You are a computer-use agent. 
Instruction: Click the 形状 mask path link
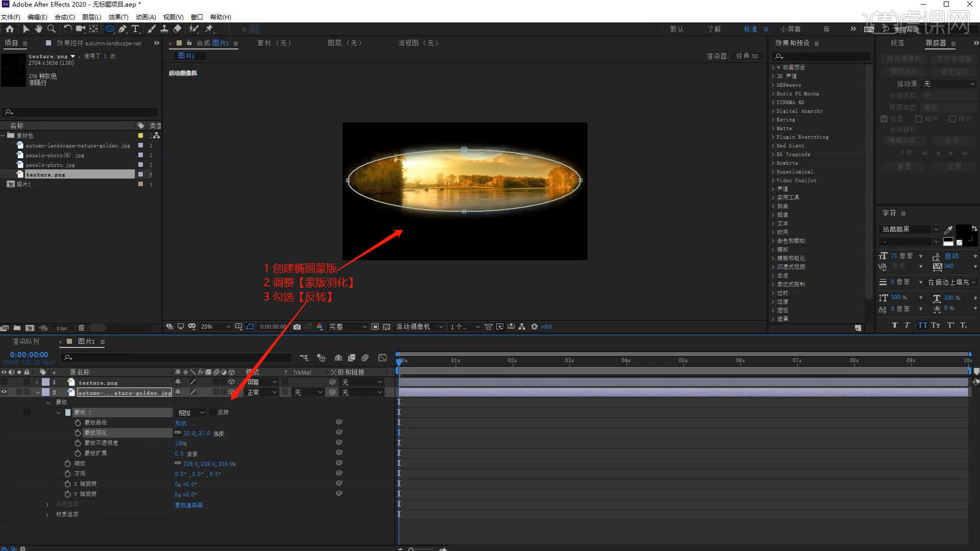[x=182, y=423]
